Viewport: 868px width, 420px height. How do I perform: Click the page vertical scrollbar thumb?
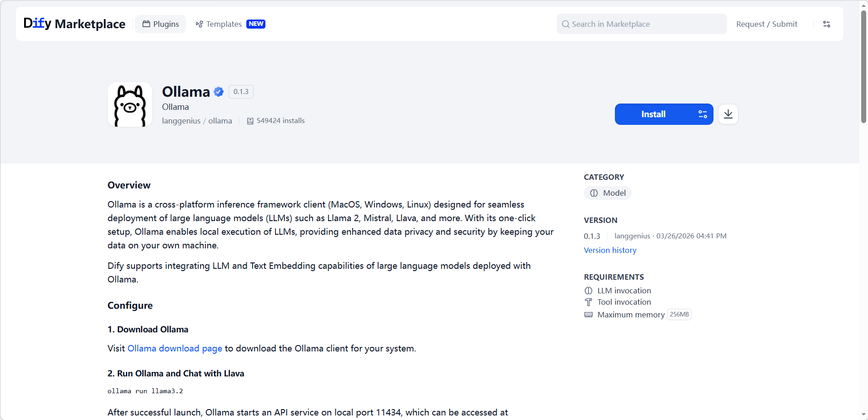point(863,66)
